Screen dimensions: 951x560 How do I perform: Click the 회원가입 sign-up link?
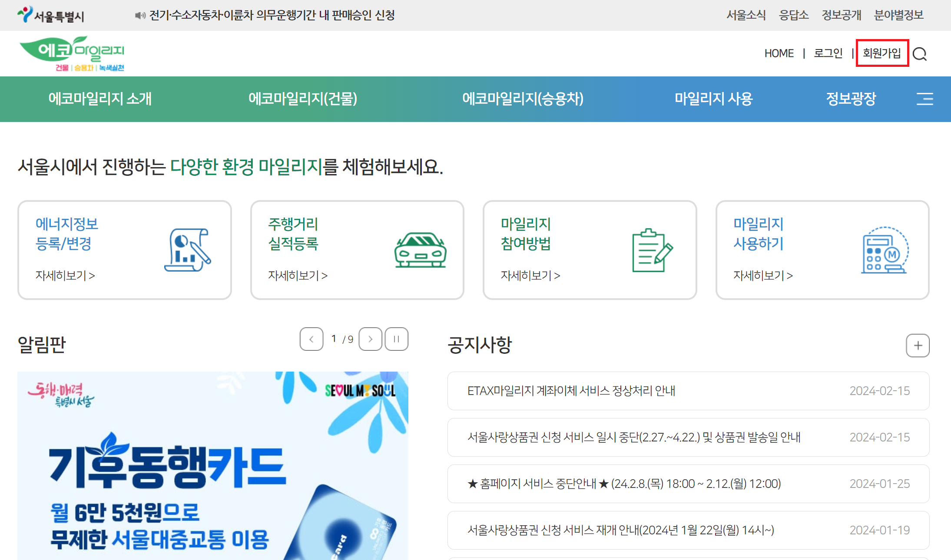pyautogui.click(x=882, y=53)
